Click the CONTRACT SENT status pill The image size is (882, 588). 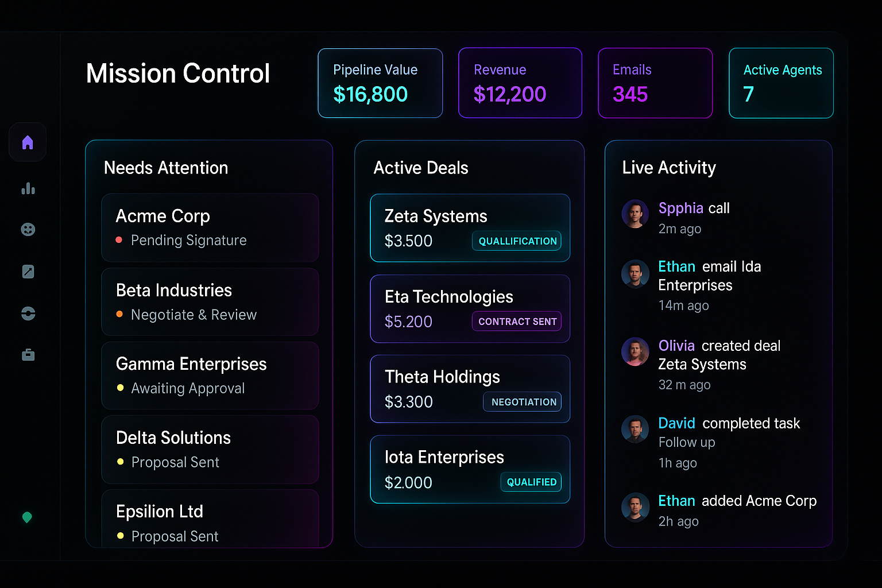516,321
